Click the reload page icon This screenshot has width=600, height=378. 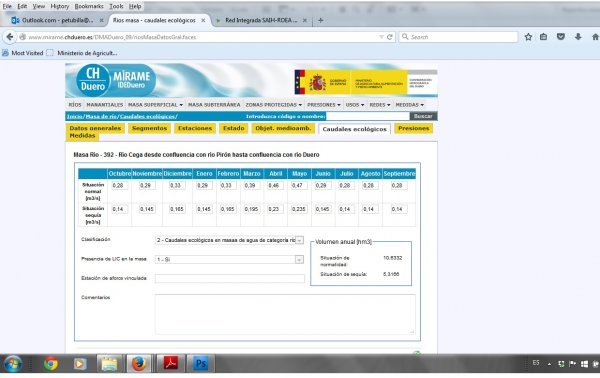390,37
